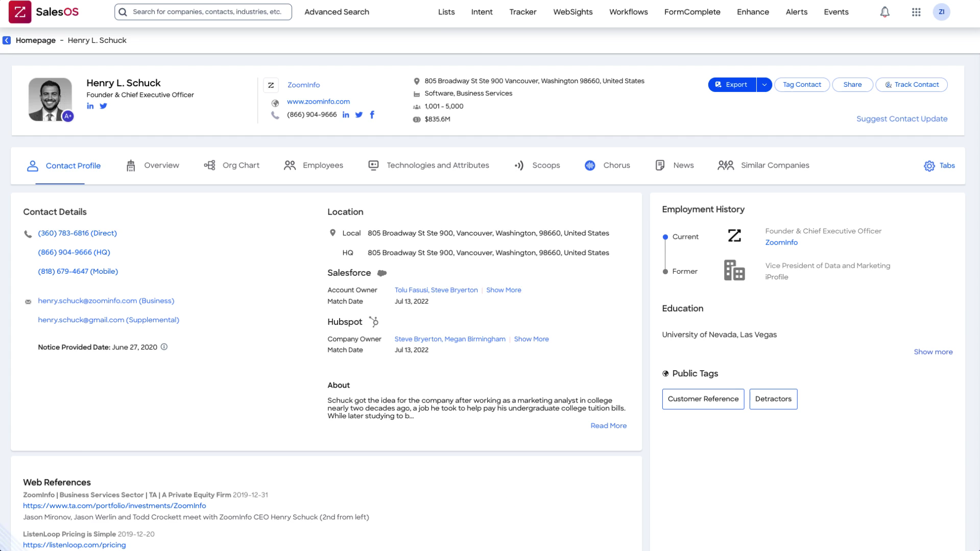Image resolution: width=980 pixels, height=551 pixels.
Task: Click the Export button
Action: click(x=732, y=85)
